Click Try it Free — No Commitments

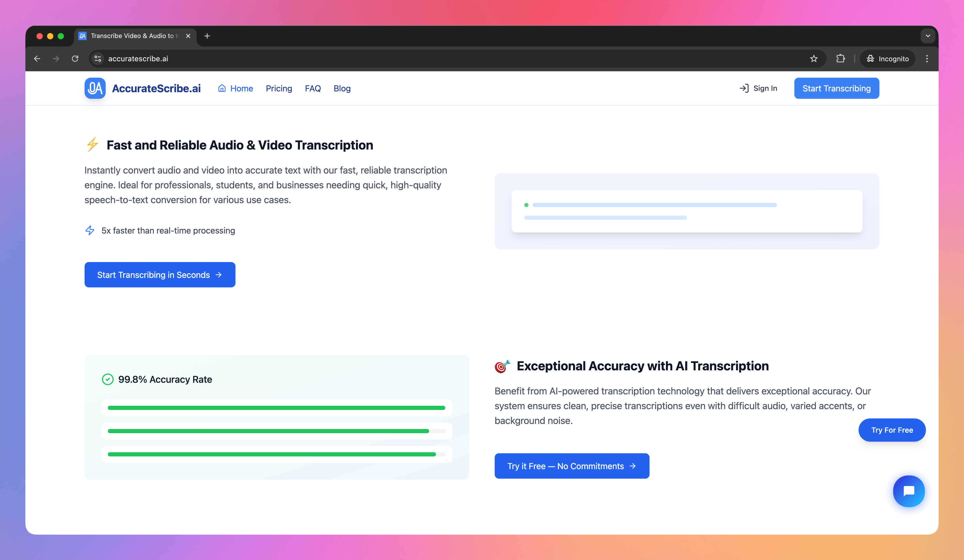(572, 466)
